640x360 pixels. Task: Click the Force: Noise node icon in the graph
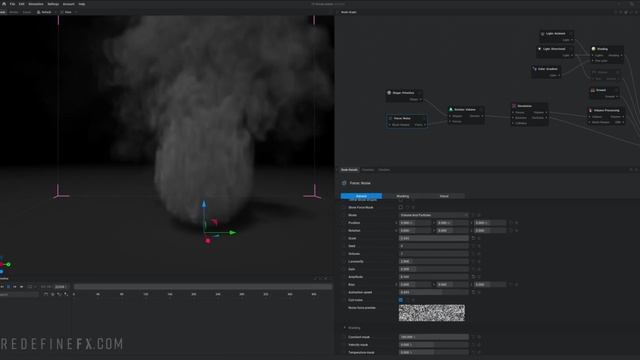click(x=390, y=118)
